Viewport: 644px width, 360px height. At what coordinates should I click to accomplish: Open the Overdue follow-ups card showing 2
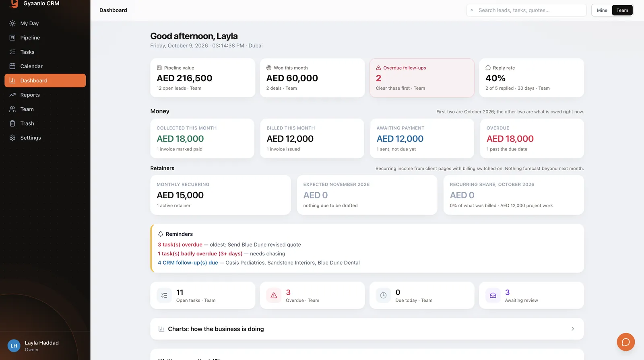point(422,78)
